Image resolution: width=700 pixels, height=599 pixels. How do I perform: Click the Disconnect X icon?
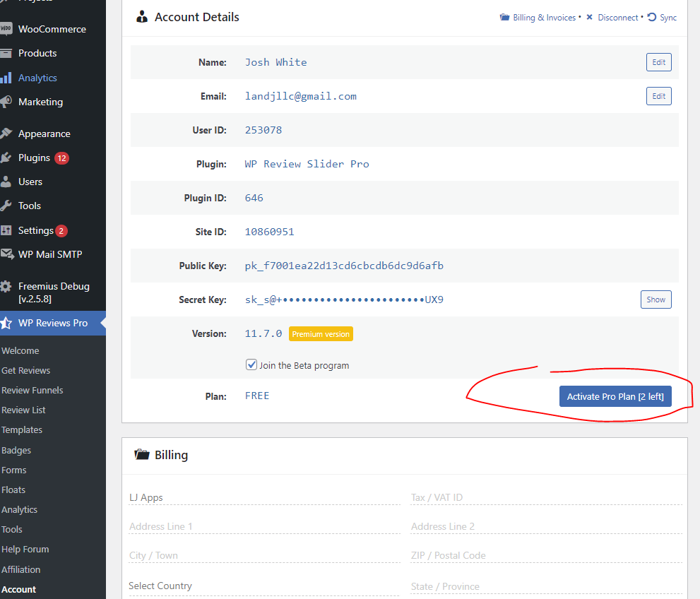589,18
